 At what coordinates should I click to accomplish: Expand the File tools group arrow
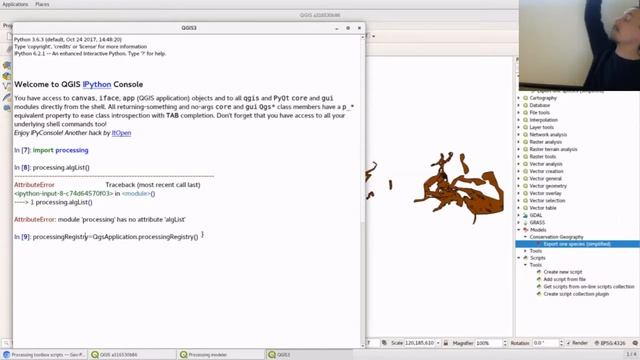519,113
